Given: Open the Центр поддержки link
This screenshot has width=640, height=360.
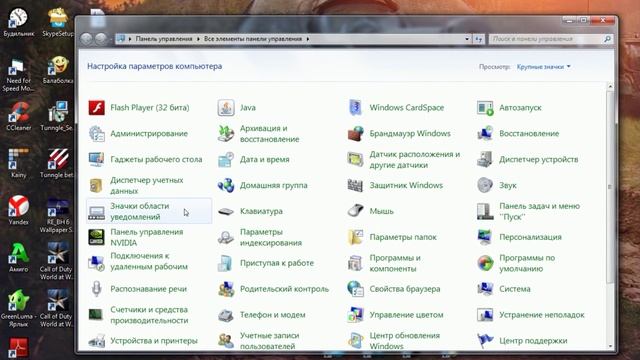Looking at the screenshot, I should [533, 341].
